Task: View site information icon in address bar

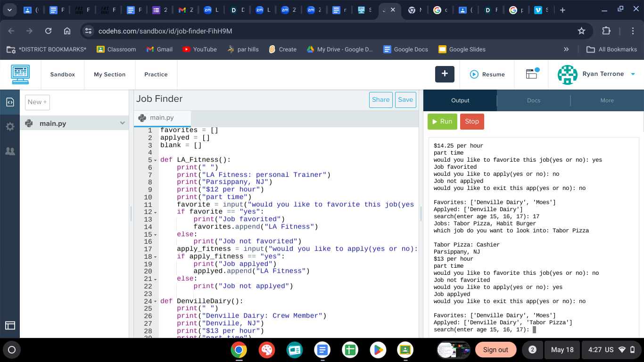Action: point(88,31)
